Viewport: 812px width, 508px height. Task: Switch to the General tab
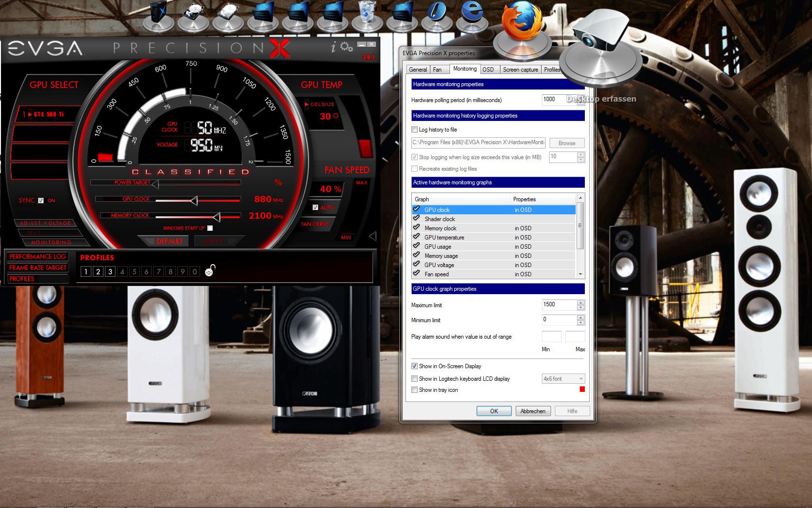point(418,70)
